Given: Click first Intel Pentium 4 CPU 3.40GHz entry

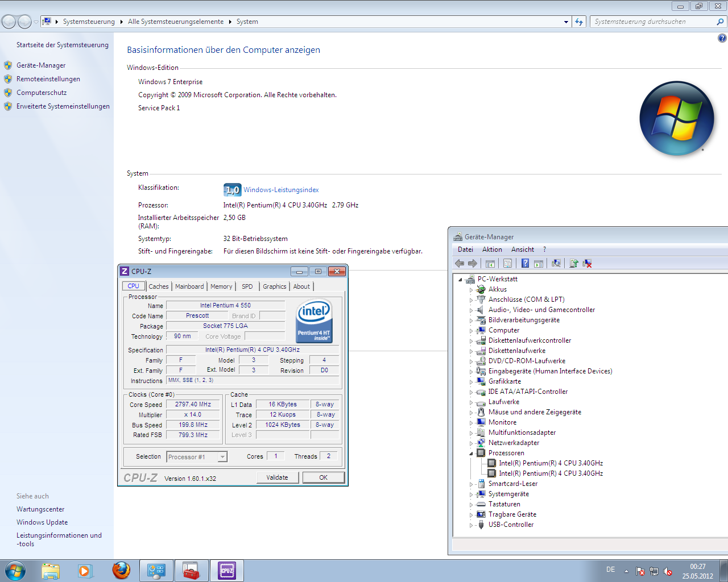Looking at the screenshot, I should pyautogui.click(x=551, y=463).
